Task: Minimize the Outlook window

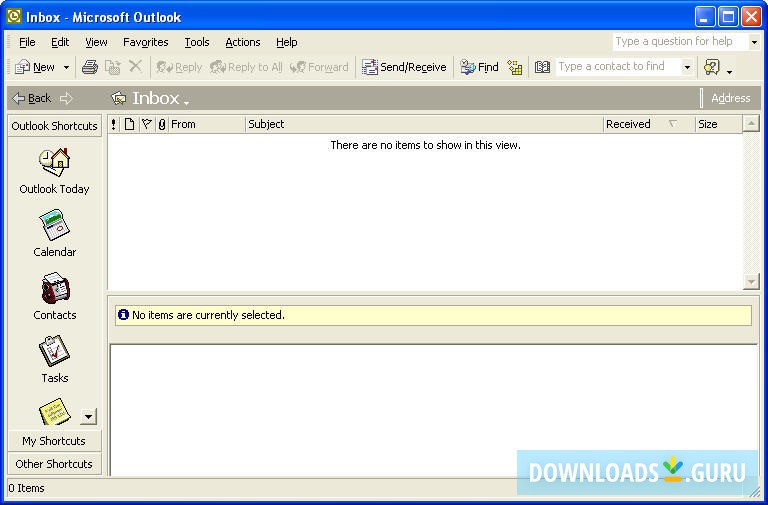Action: [x=704, y=17]
